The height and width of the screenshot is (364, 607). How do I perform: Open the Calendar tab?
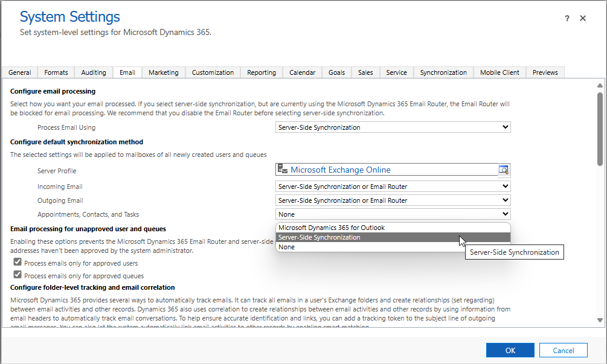point(303,72)
